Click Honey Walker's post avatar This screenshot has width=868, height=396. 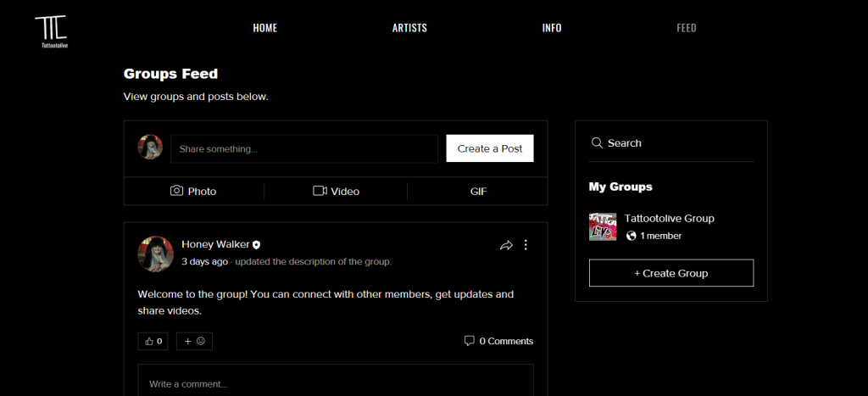pyautogui.click(x=156, y=254)
